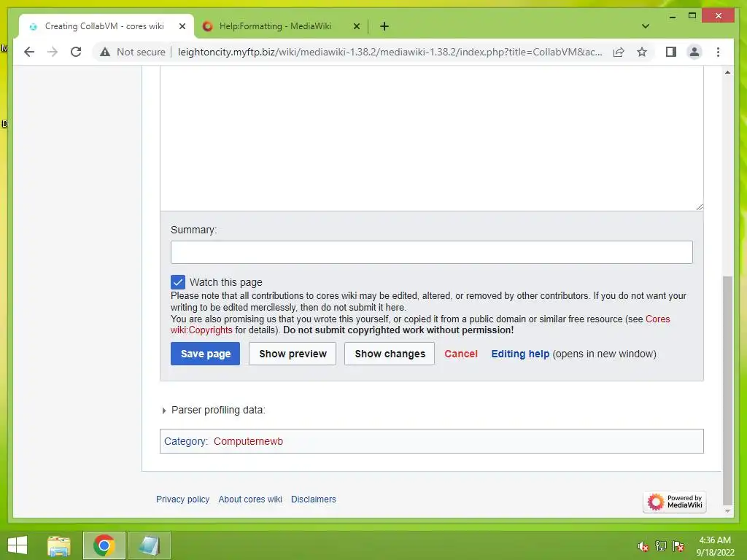Cancel the page edit

click(x=461, y=354)
